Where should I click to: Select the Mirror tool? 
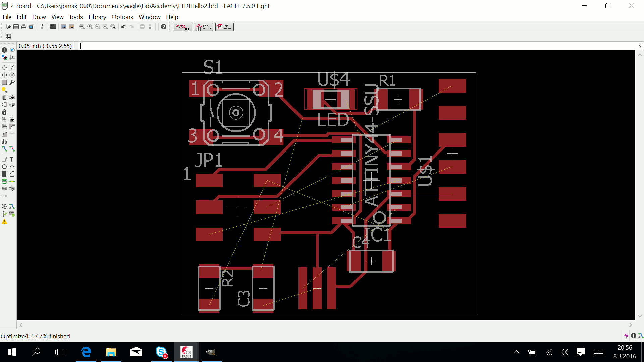[x=4, y=75]
